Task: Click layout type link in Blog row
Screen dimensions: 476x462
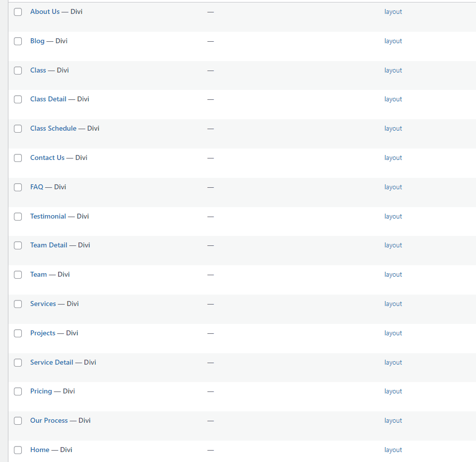Action: (393, 41)
